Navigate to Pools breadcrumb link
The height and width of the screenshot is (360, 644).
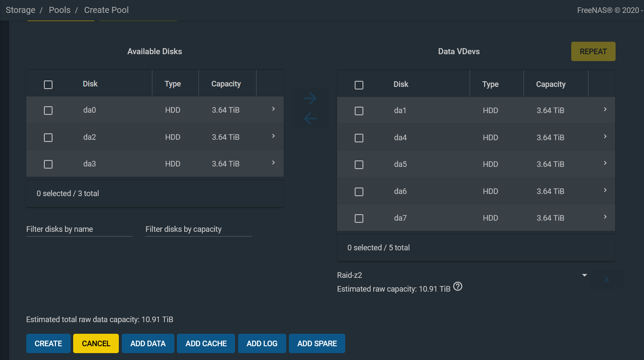coord(59,10)
